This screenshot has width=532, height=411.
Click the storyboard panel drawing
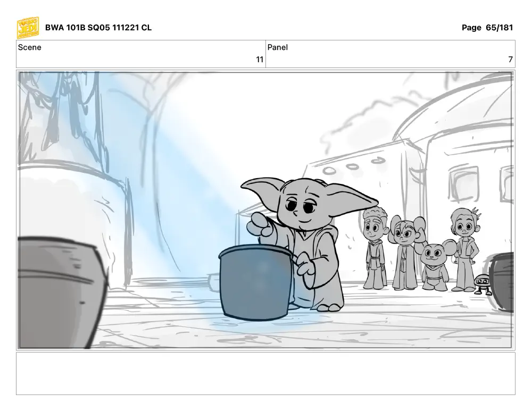coord(265,210)
